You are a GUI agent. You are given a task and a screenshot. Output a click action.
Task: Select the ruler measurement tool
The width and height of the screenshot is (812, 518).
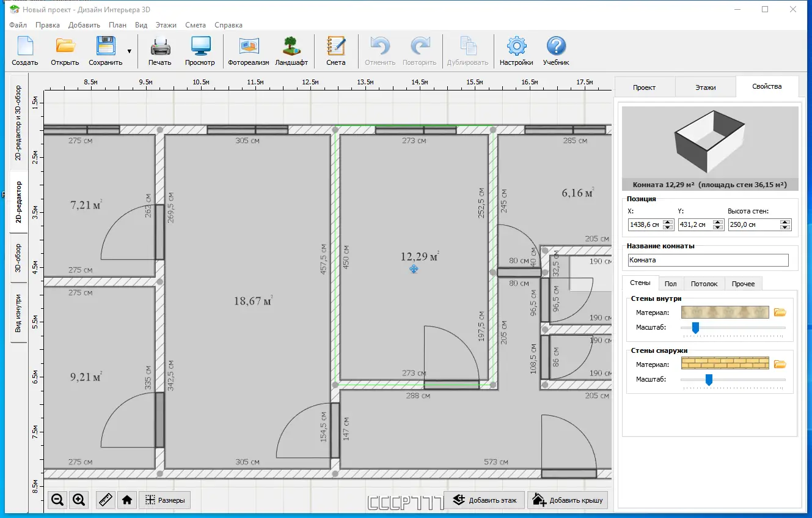(x=106, y=500)
